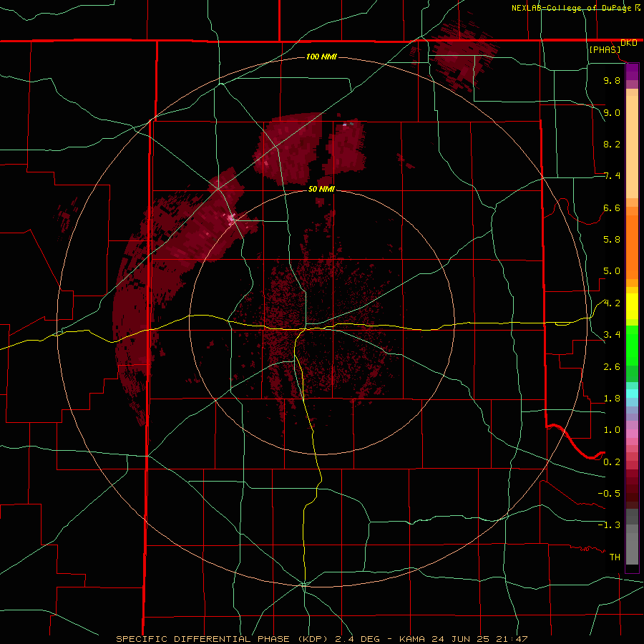Viewport: 644px width, 644px height.
Task: Click the 3.4 scale value
Action: tap(612, 335)
